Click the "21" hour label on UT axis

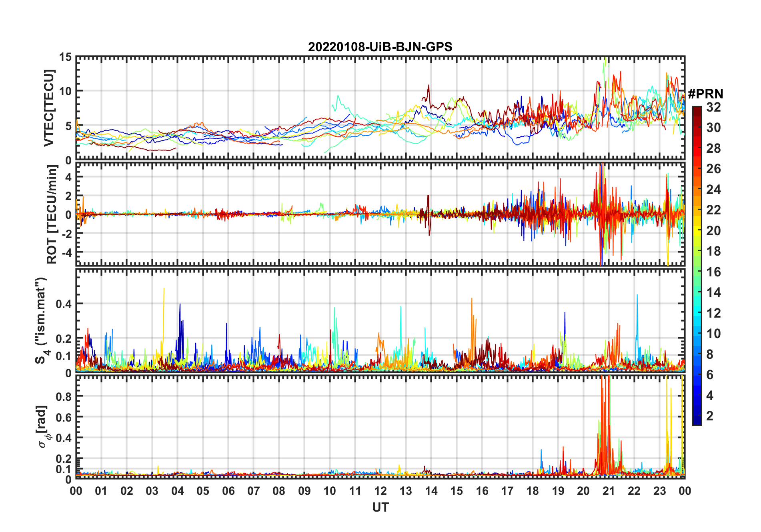[609, 491]
